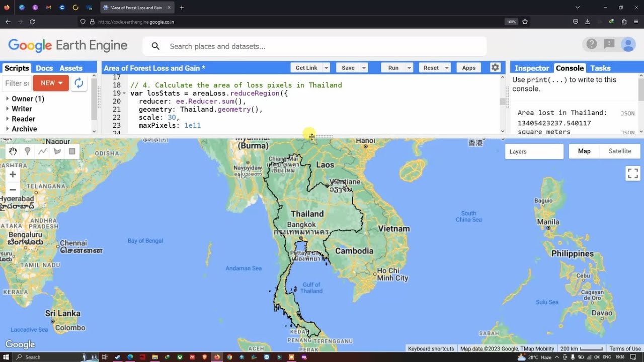The height and width of the screenshot is (362, 644).
Task: Save page to Pocket icon
Action: click(x=575, y=22)
